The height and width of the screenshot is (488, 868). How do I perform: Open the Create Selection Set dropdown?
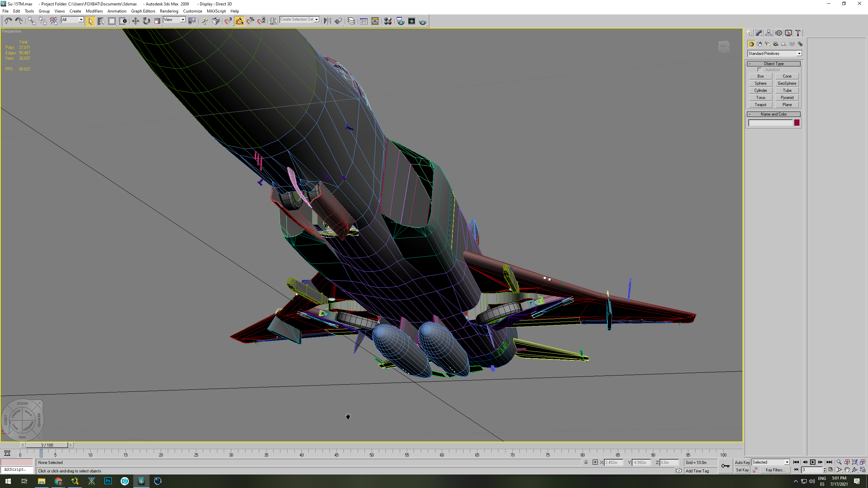[x=299, y=20]
